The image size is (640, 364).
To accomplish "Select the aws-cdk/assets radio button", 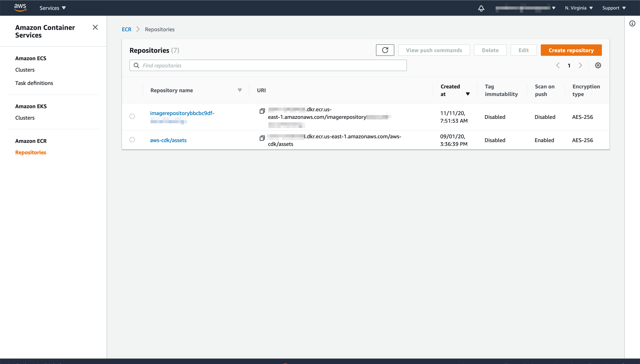I will tap(132, 140).
